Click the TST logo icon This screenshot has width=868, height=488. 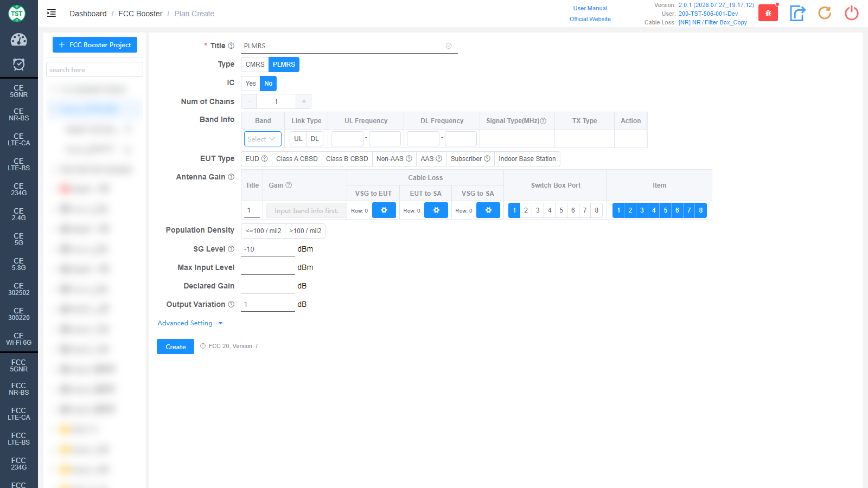(x=17, y=14)
